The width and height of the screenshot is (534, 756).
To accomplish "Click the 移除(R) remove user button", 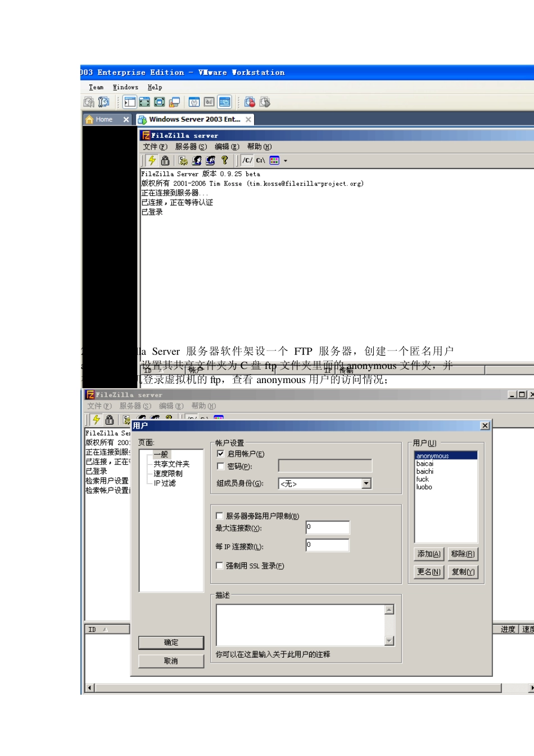I will point(463,554).
